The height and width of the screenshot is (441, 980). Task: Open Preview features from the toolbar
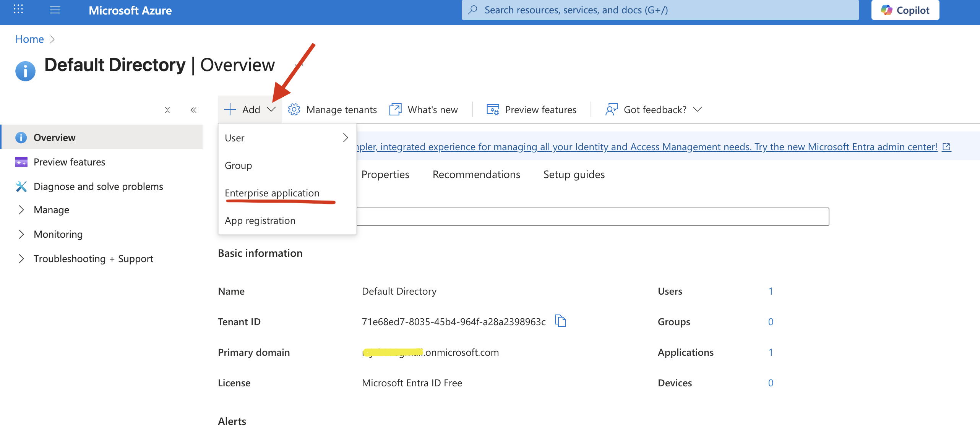531,109
